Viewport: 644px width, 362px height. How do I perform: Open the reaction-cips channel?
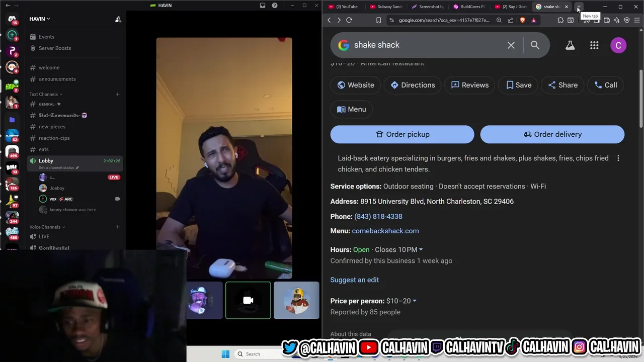point(54,138)
